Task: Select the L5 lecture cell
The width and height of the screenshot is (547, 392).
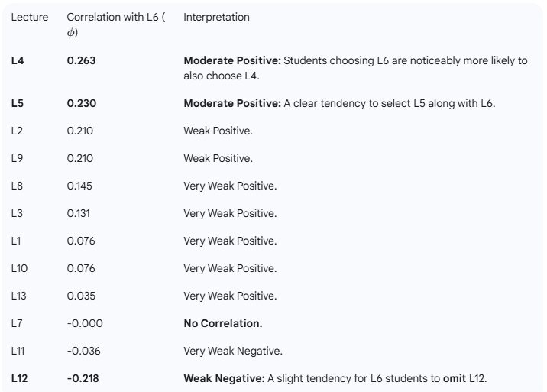Action: [x=18, y=103]
